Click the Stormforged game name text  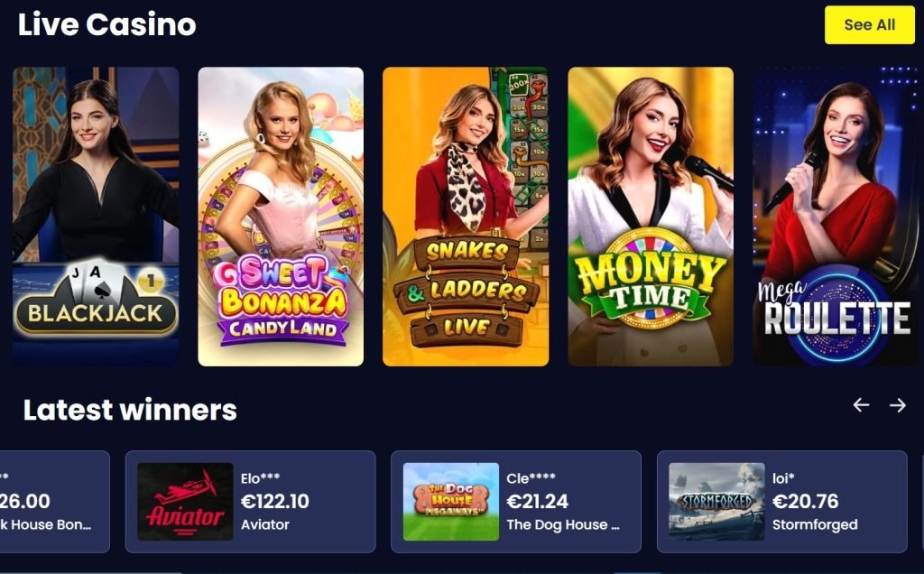pyautogui.click(x=815, y=524)
